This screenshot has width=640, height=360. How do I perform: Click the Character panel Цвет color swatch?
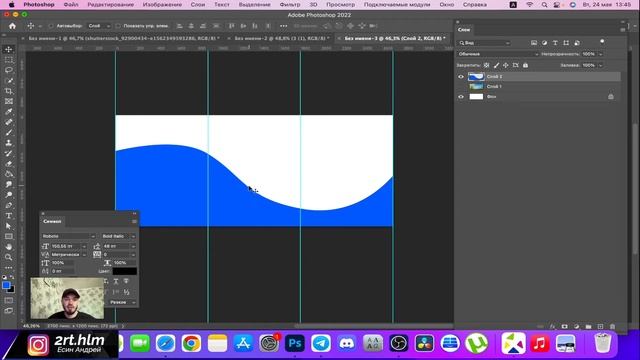[125, 271]
